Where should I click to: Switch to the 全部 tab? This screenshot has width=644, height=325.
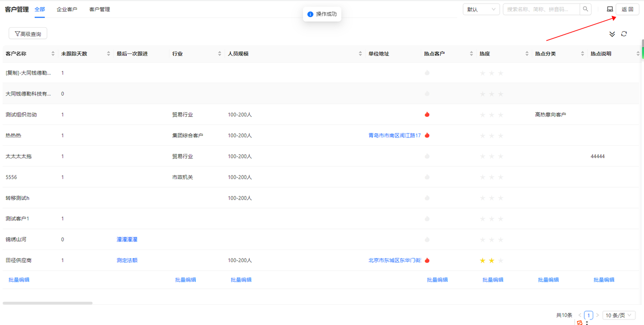pos(40,9)
